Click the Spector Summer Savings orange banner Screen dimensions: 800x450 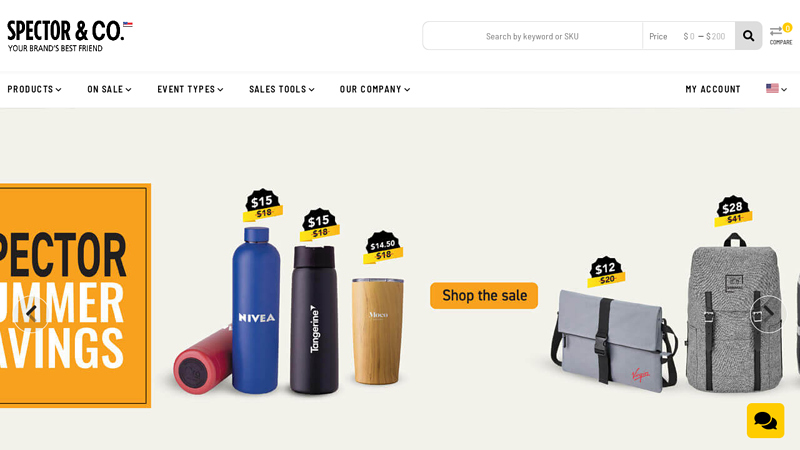[75, 295]
